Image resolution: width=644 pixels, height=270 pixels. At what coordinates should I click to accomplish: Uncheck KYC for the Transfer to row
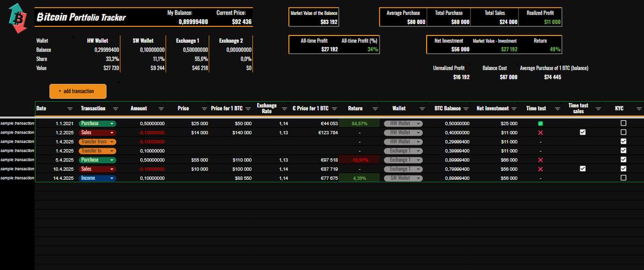pos(623,151)
